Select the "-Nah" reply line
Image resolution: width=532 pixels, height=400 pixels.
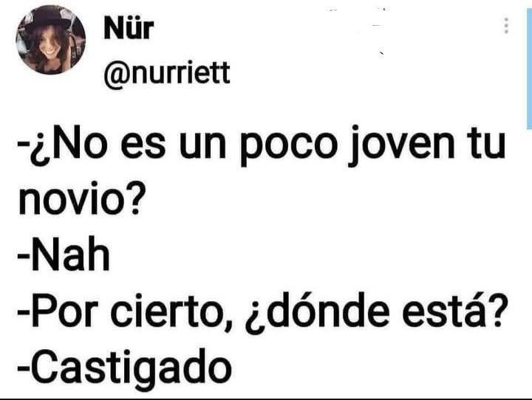(64, 254)
